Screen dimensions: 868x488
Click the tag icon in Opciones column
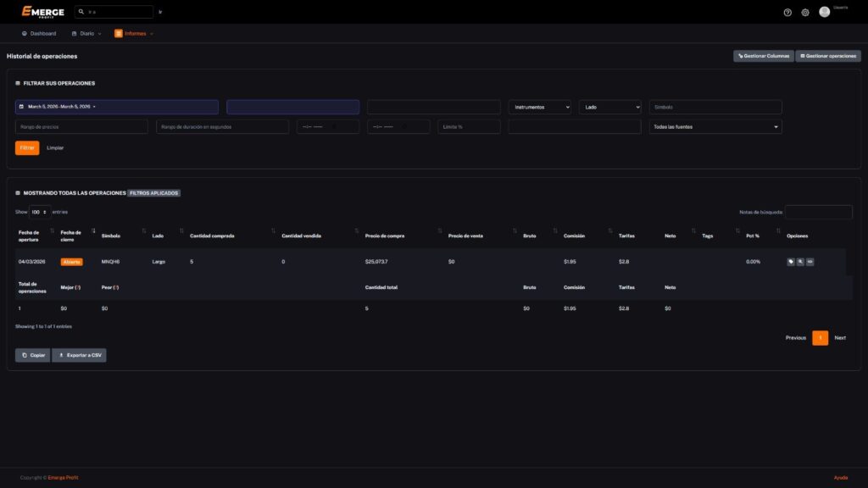tap(791, 262)
